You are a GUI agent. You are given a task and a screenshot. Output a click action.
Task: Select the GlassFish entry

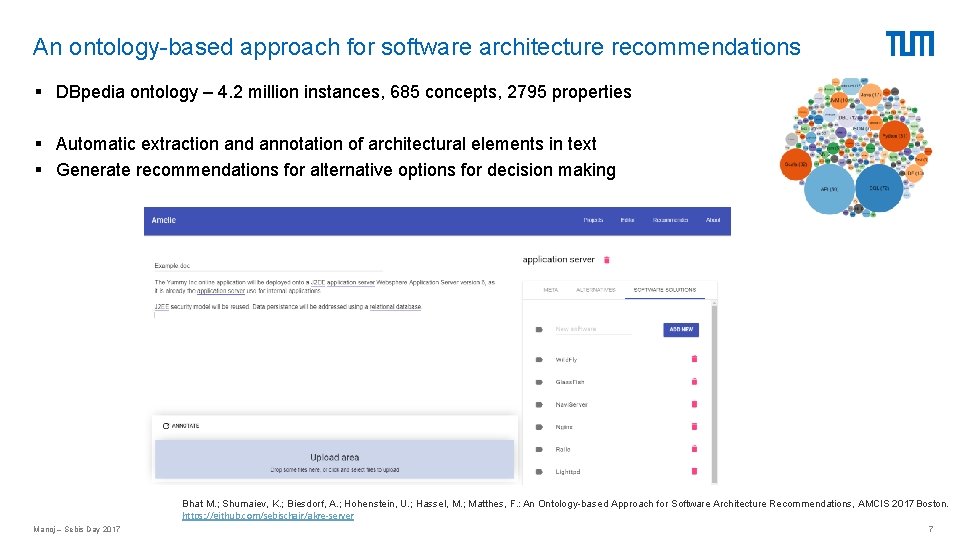pyautogui.click(x=569, y=382)
